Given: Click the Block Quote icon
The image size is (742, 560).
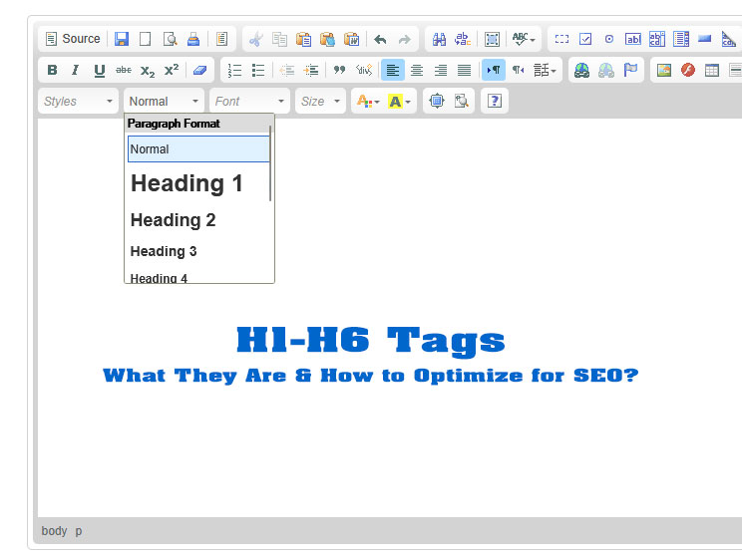Looking at the screenshot, I should pyautogui.click(x=339, y=70).
